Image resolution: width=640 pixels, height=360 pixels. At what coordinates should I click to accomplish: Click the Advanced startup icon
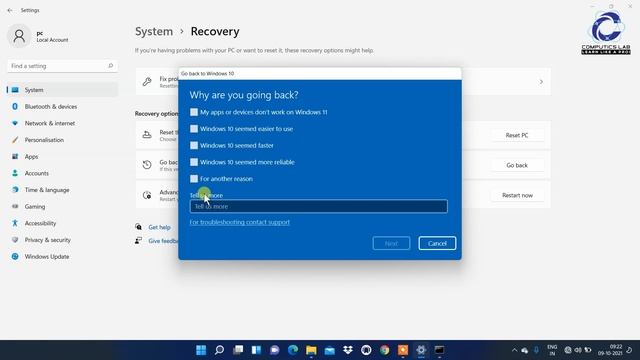(x=147, y=195)
